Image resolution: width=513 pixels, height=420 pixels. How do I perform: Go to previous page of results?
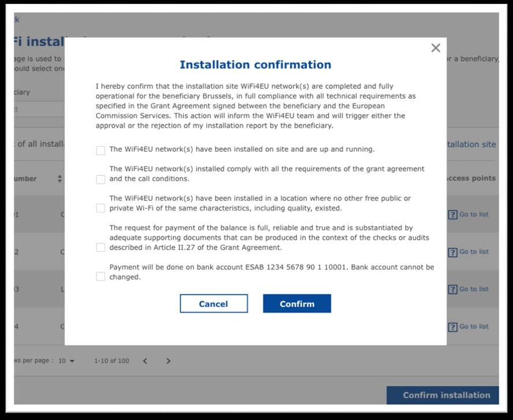click(145, 361)
